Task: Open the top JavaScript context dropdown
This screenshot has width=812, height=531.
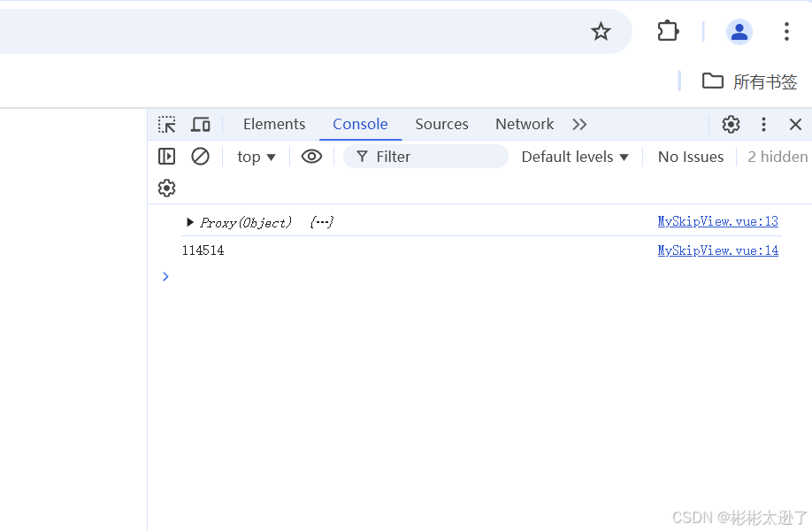Action: pos(257,157)
